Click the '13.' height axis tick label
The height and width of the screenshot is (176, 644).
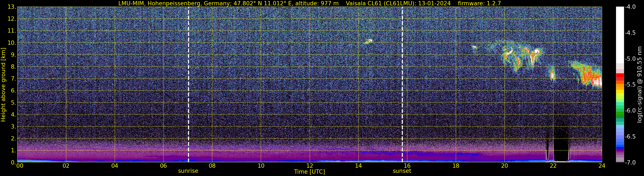coord(12,7)
